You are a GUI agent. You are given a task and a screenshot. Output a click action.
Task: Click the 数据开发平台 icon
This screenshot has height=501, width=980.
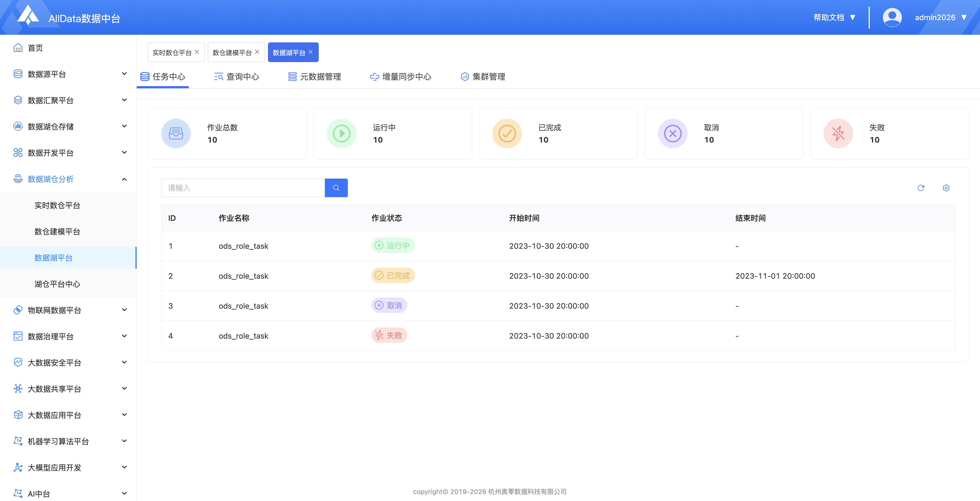coord(18,153)
